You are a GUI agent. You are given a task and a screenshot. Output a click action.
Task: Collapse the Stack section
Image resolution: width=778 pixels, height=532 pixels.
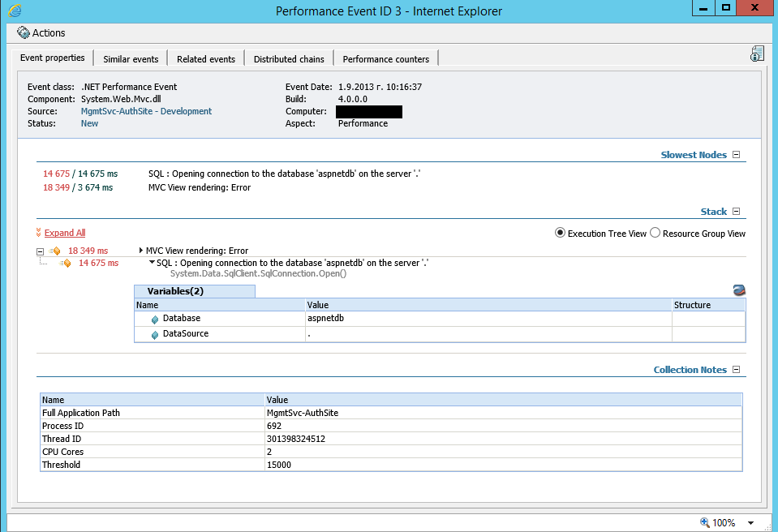(737, 212)
